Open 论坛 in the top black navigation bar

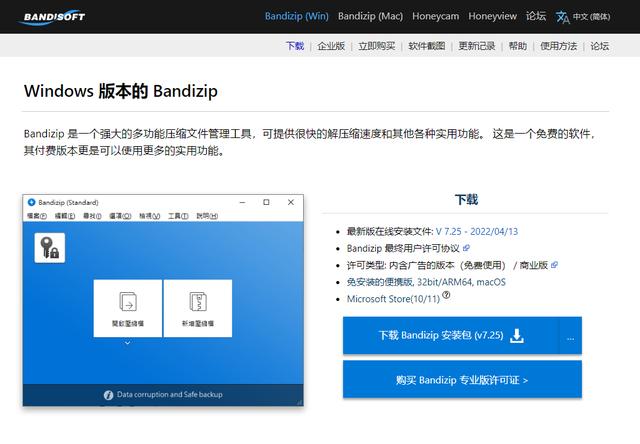tap(536, 16)
